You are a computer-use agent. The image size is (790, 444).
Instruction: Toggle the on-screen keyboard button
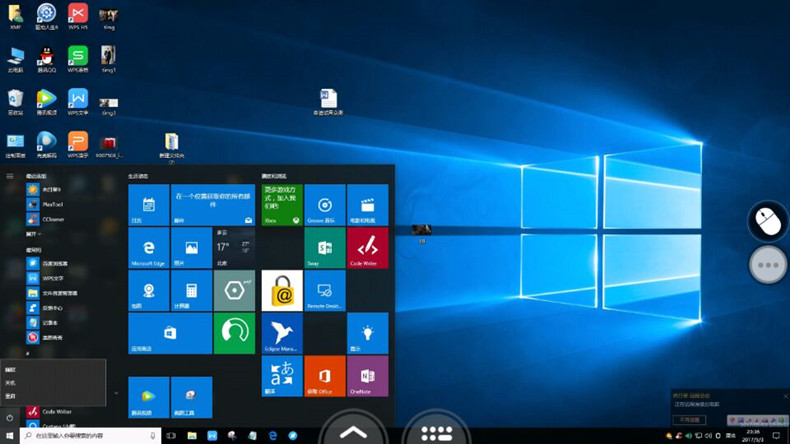tap(437, 432)
